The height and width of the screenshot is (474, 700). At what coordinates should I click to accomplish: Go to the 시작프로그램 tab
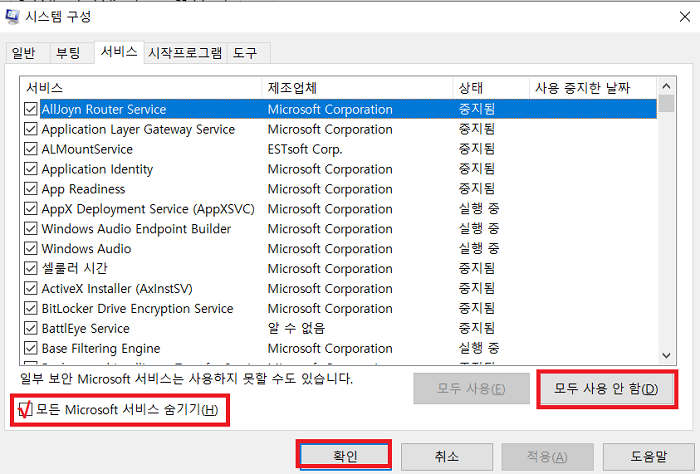185,53
